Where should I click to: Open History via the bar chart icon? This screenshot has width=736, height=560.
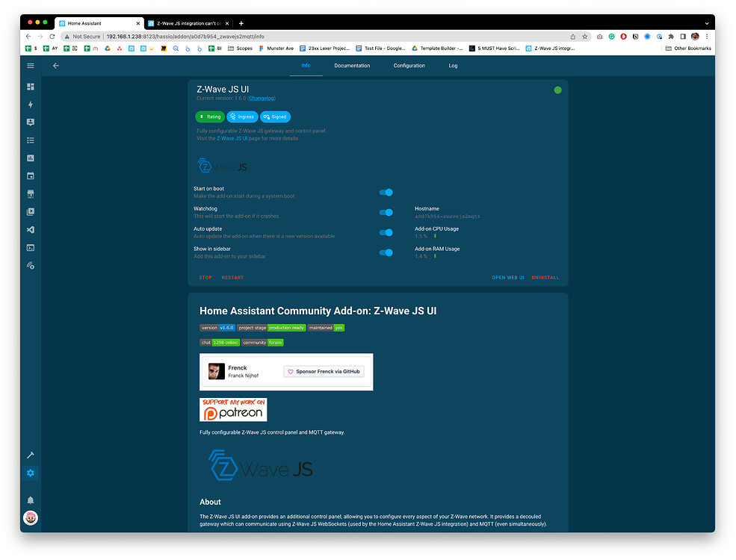(x=31, y=158)
